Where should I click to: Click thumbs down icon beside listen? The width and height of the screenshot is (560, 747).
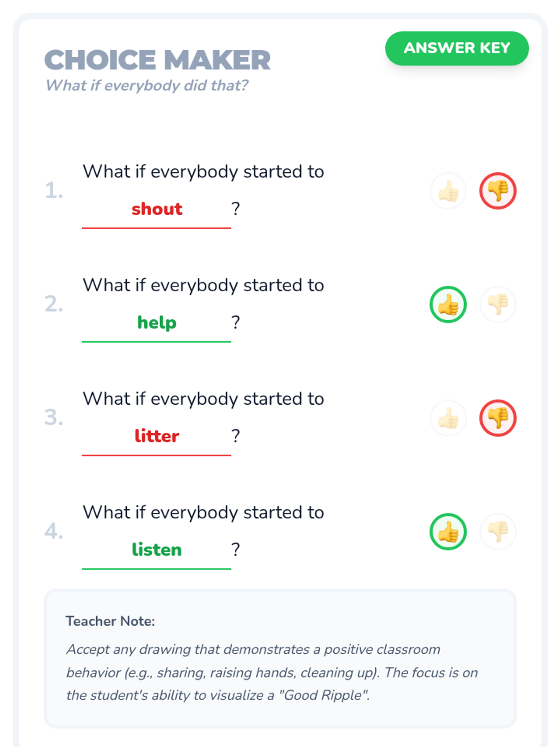click(498, 532)
